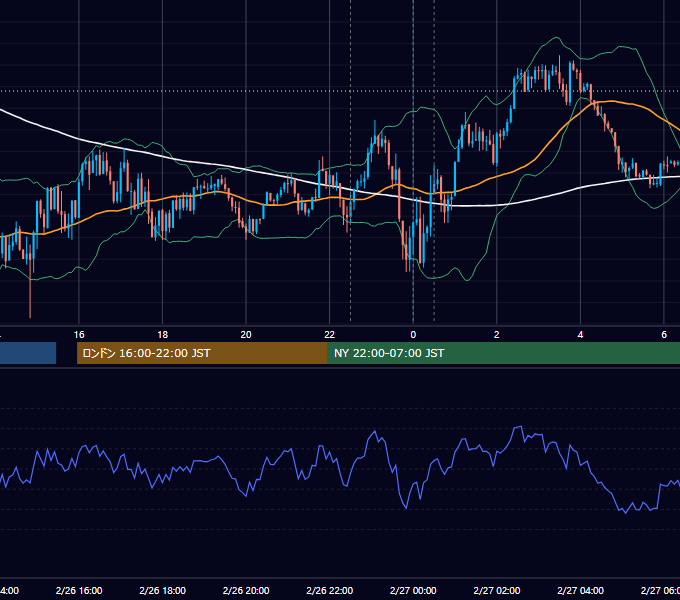The width and height of the screenshot is (680, 600).
Task: Click the ロンドン 16:00-22:00 JST session bar
Action: (x=202, y=353)
